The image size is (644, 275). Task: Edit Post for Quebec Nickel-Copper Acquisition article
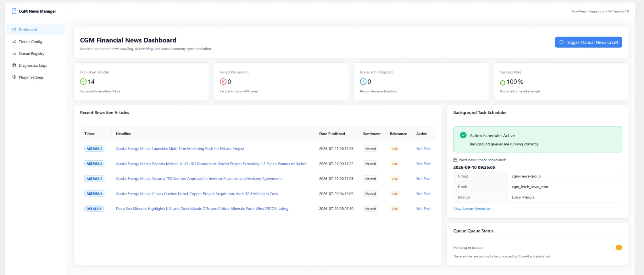423,194
